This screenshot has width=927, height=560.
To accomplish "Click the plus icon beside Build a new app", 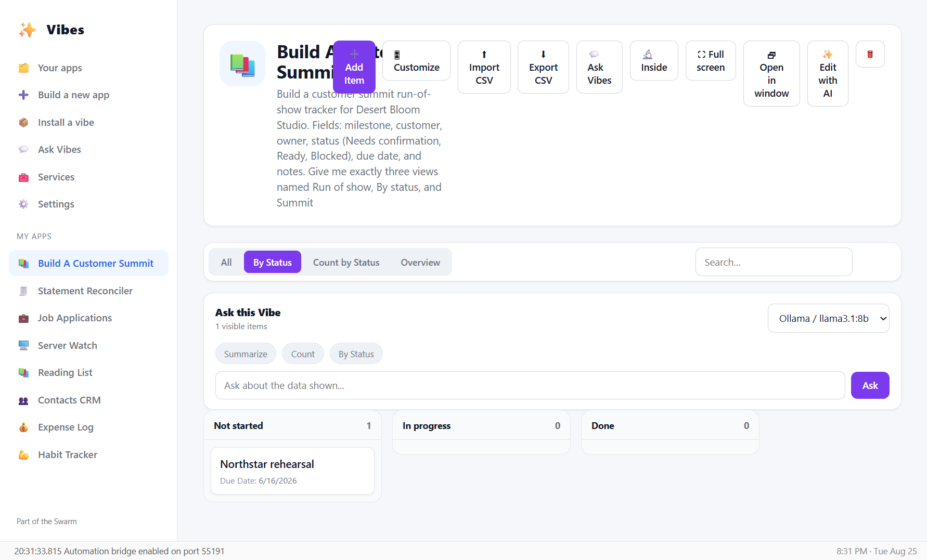I will pyautogui.click(x=23, y=95).
